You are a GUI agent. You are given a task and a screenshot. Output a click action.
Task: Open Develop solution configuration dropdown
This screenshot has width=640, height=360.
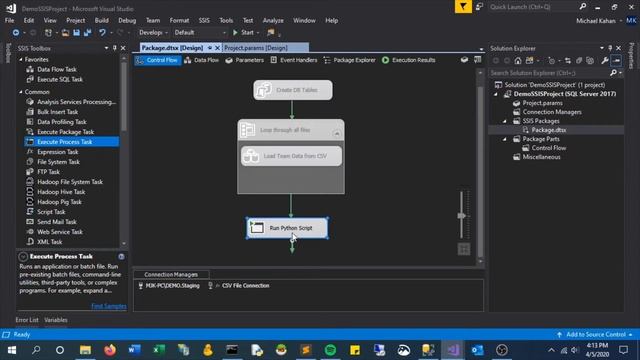(x=153, y=32)
